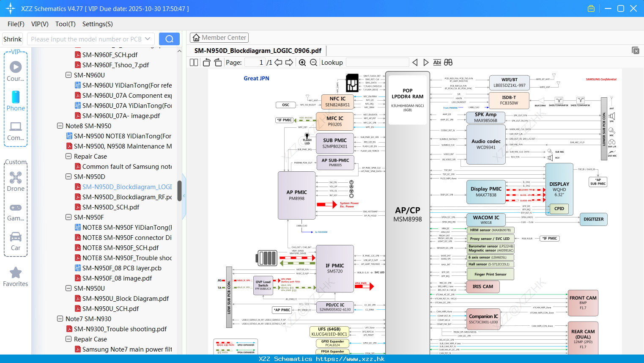Image resolution: width=644 pixels, height=363 pixels.
Task: Open Samsung Note7 main power file
Action: click(x=127, y=349)
